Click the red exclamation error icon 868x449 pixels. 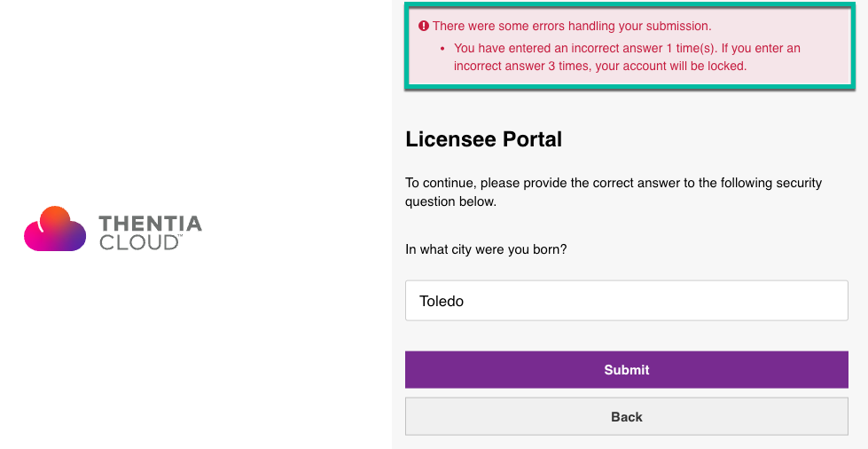(424, 26)
